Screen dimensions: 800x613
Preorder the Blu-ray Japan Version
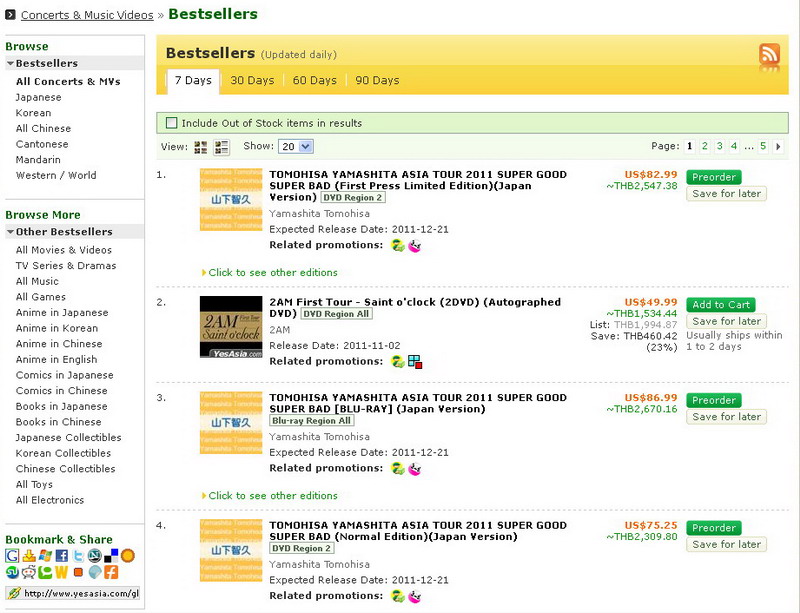point(714,400)
